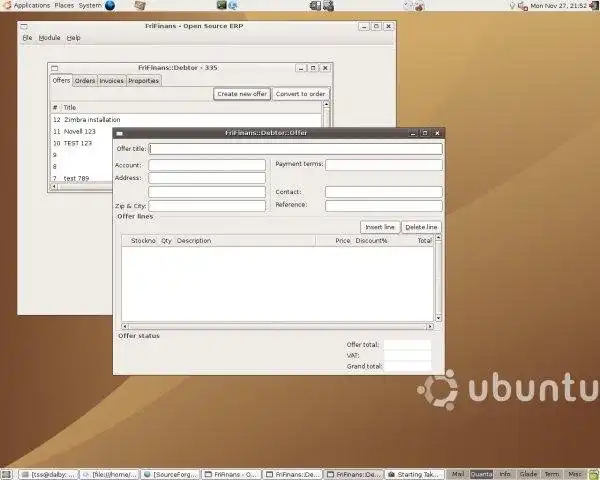Open the Help menu in FriFinans
600x480 pixels.
pyautogui.click(x=73, y=38)
